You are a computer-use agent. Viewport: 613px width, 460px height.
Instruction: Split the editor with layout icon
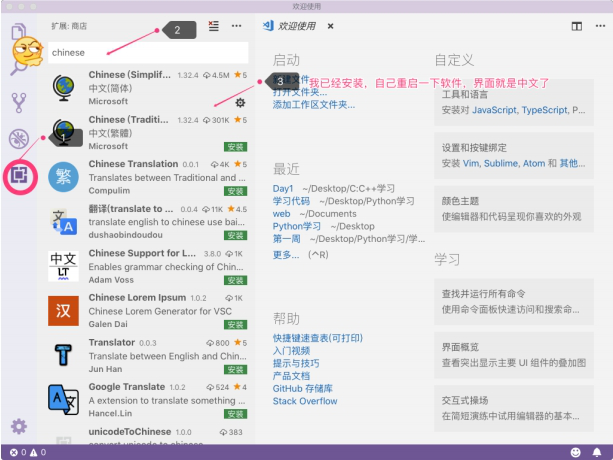tap(577, 26)
